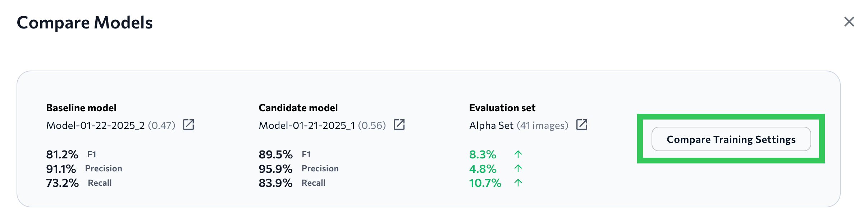Select the Model-01-22-2025_2 baseline model name
Screen dimensions: 868x216
[95, 125]
